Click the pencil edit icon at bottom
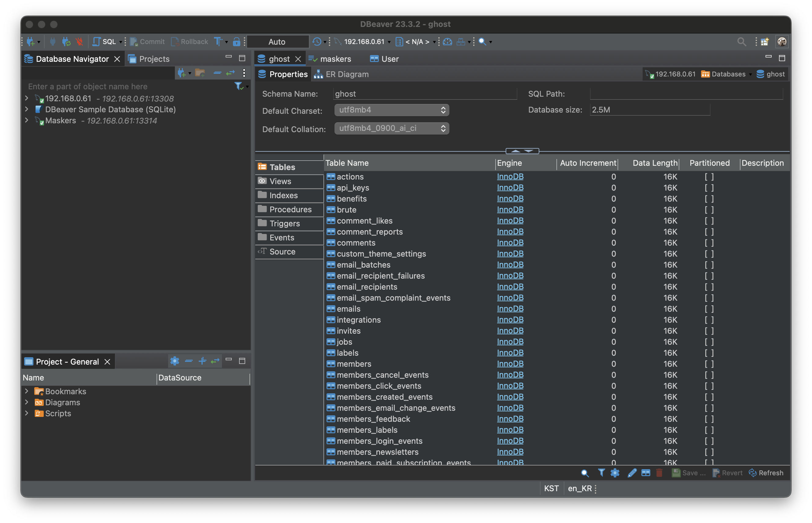The image size is (812, 523). [x=632, y=473]
